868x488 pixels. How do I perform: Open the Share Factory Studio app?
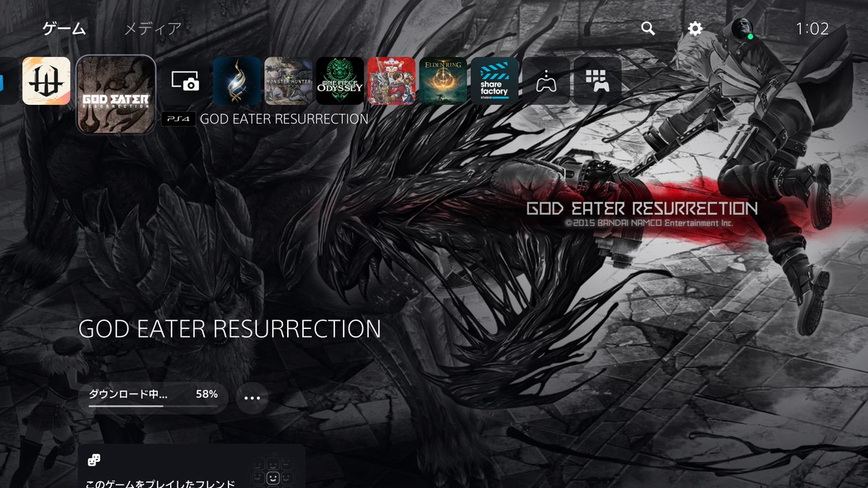coord(495,81)
